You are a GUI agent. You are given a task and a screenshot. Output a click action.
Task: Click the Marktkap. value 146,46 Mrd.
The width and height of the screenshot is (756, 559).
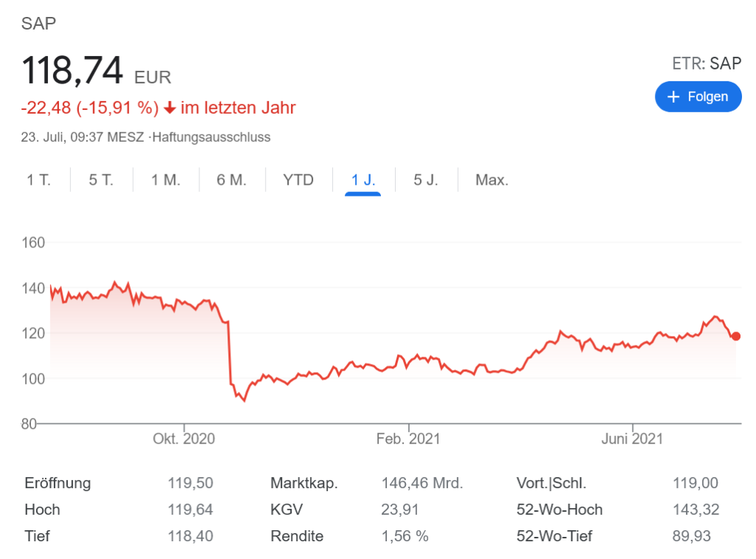(422, 483)
